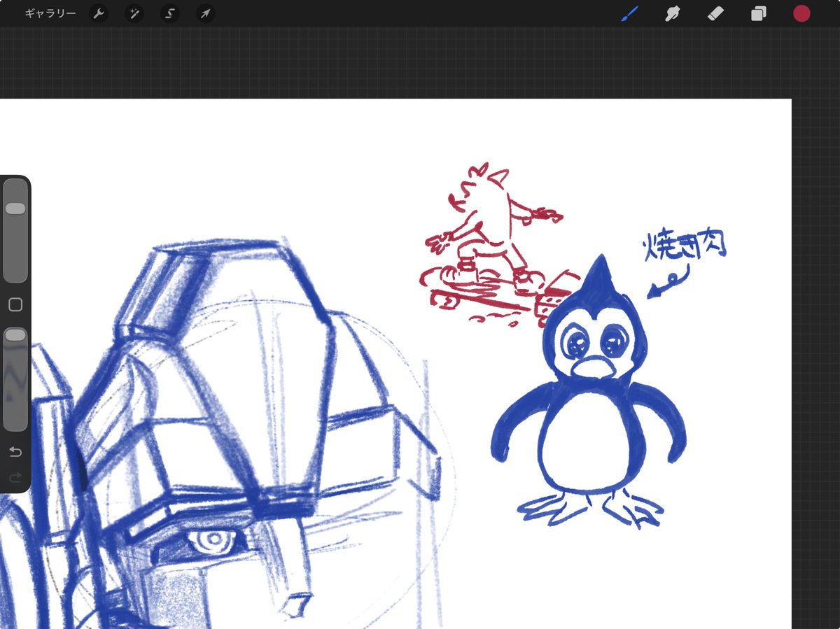Click the brush opacity slider handle
This screenshot has width=840, height=629.
(15, 336)
